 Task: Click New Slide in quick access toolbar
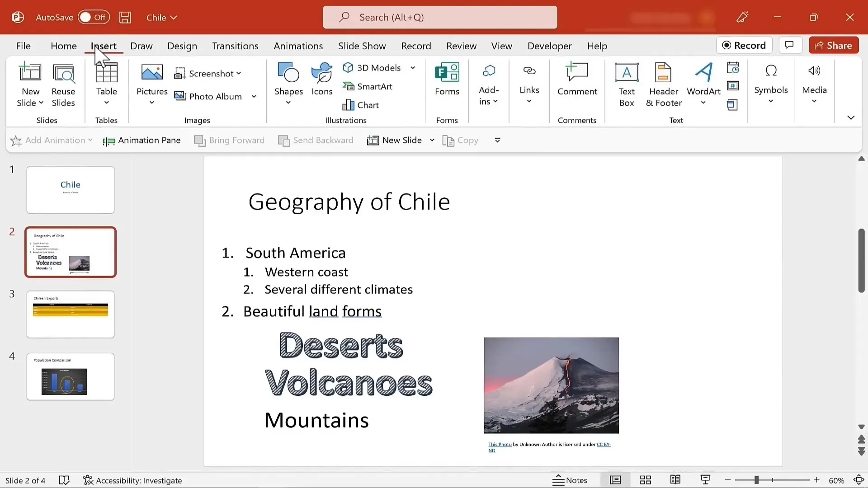[395, 140]
